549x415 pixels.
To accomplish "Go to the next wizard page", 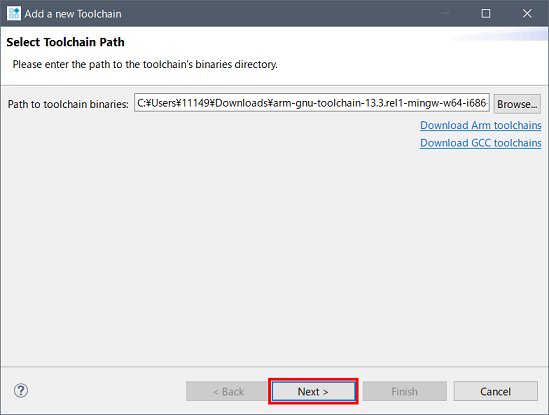I will (313, 391).
